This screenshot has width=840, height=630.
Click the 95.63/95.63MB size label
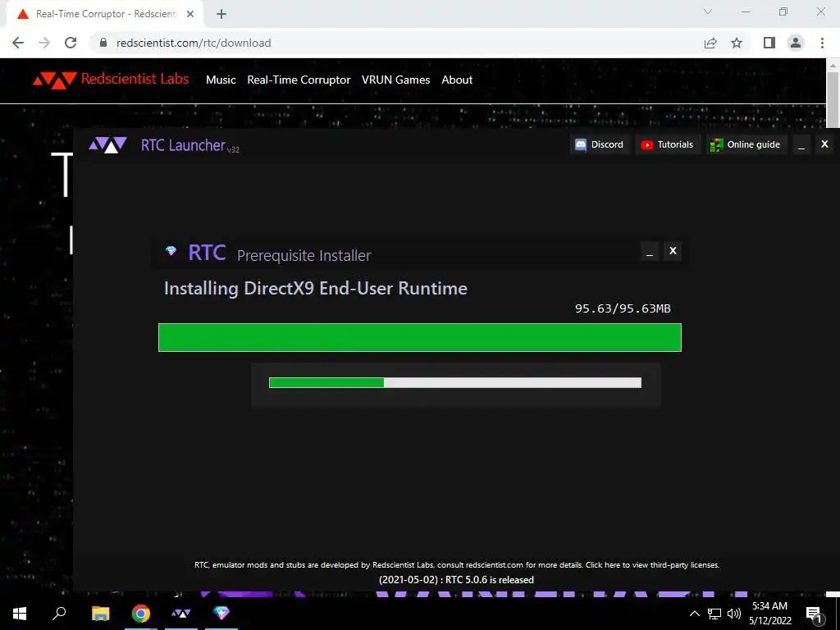click(623, 308)
